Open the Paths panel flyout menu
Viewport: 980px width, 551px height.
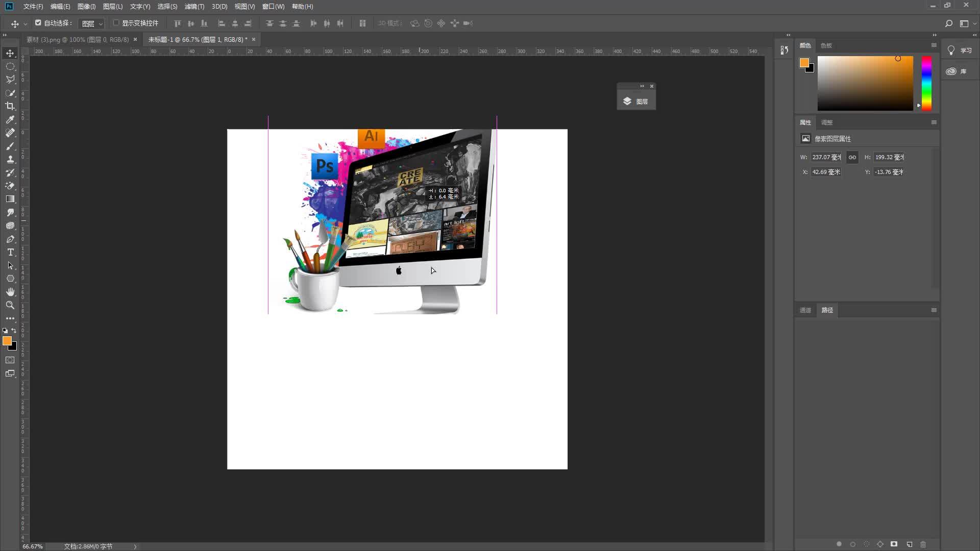934,310
